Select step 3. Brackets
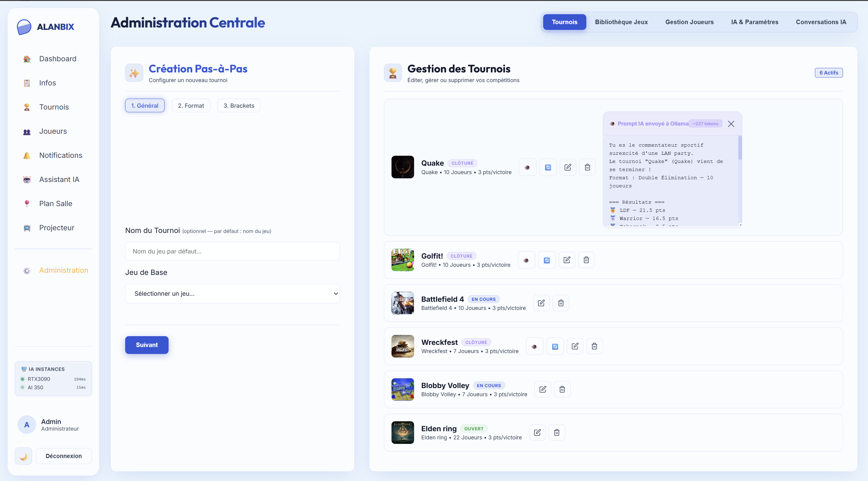Image resolution: width=868 pixels, height=481 pixels. [x=239, y=106]
